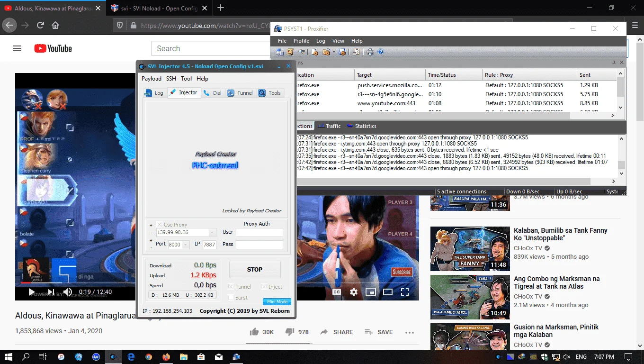The width and height of the screenshot is (644, 364).
Task: Open Windows Search from taskbar
Action: pos(26,356)
